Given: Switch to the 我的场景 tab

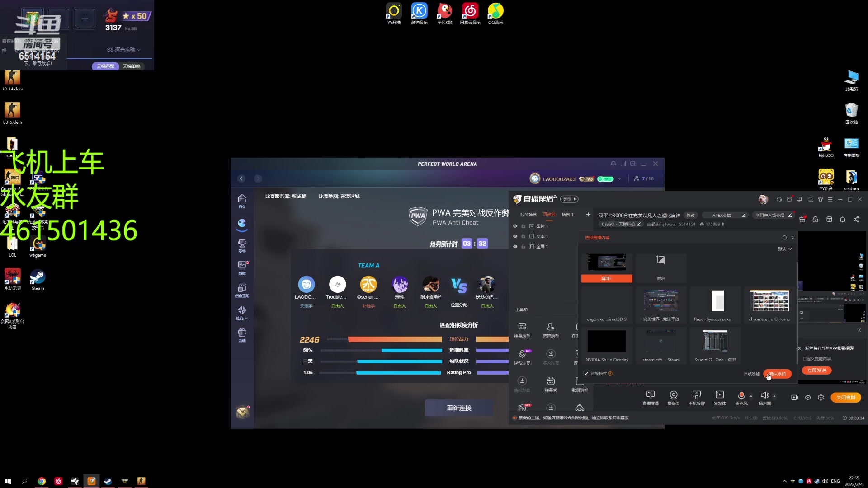Looking at the screenshot, I should tap(528, 215).
